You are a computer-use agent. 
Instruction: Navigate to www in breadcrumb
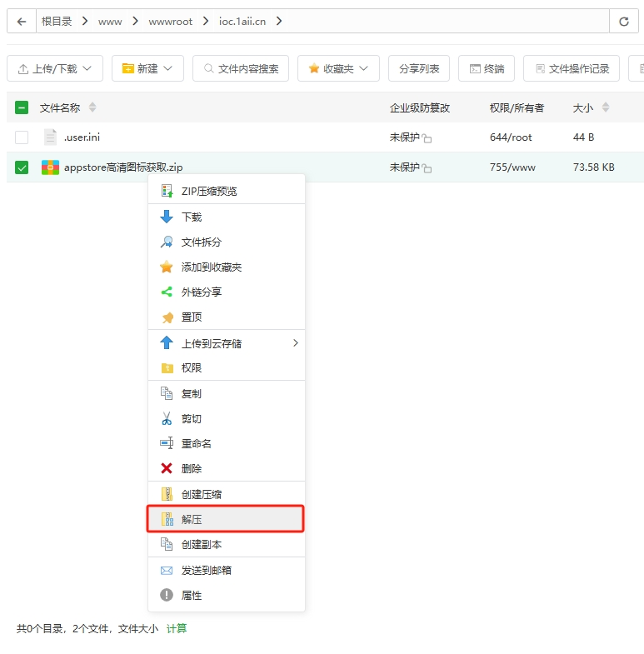pyautogui.click(x=110, y=22)
